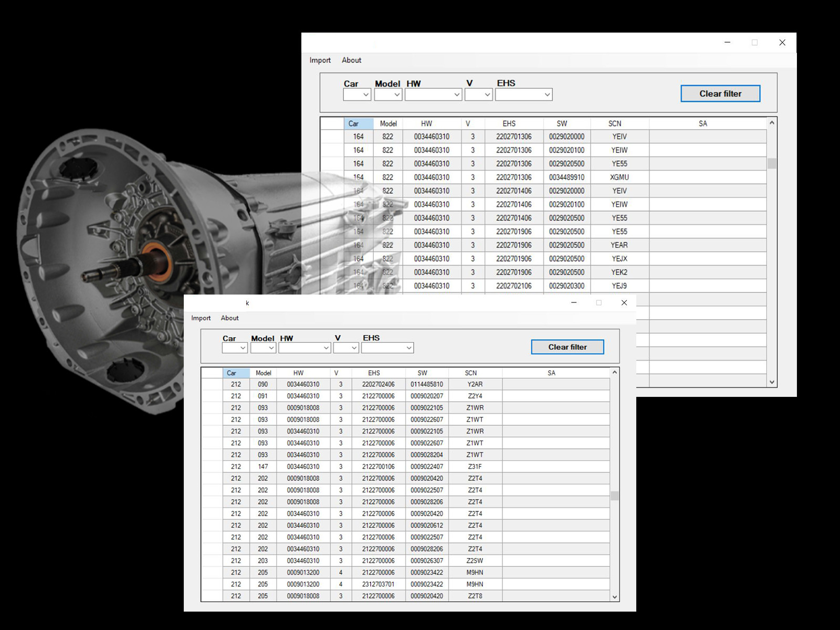Click the scrollbar thumb in lower table

pyautogui.click(x=614, y=496)
